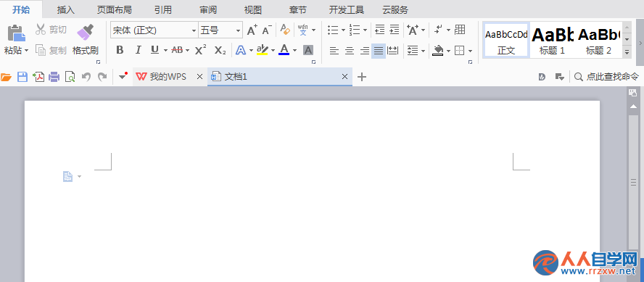Image resolution: width=644 pixels, height=282 pixels.
Task: Open Print Preview icon
Action: click(x=70, y=77)
